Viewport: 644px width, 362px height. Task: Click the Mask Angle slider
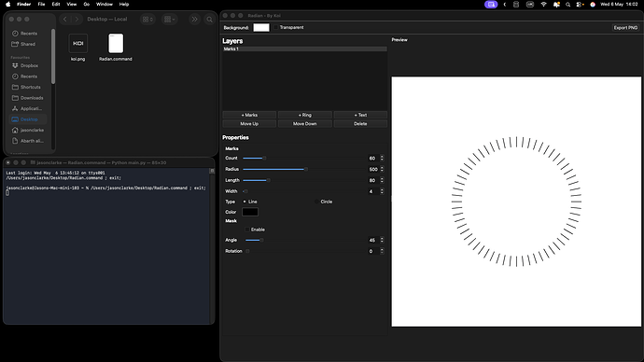305,240
